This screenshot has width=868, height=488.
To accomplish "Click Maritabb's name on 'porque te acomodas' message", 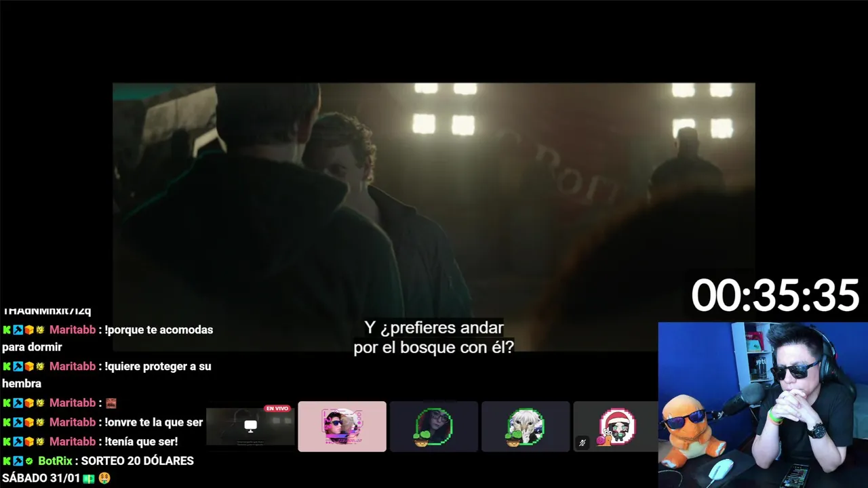I will [73, 330].
